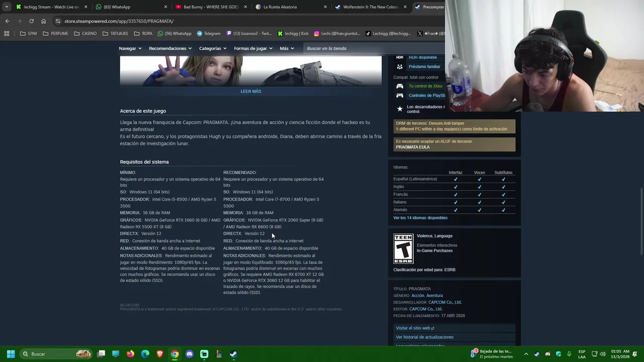Viewport: 644px width, 362px height.
Task: Open the Lechi Instagram bookmark
Action: coord(337,34)
